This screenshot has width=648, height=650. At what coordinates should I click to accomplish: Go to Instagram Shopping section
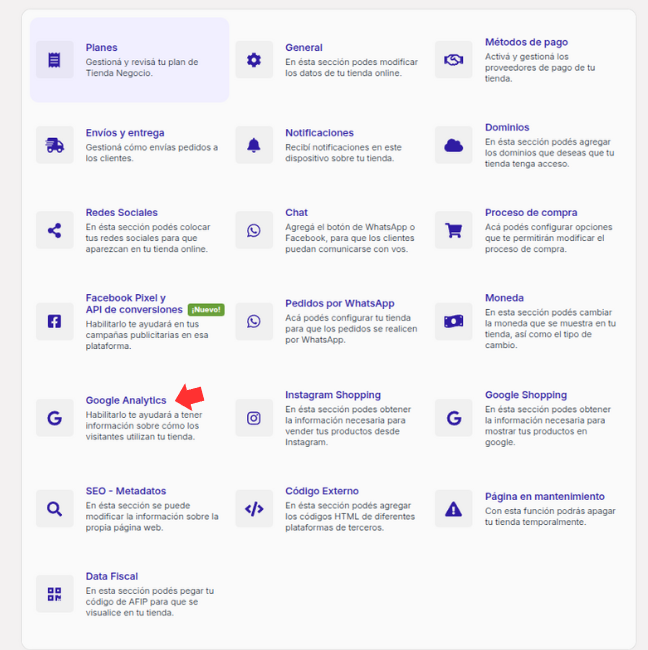332,395
